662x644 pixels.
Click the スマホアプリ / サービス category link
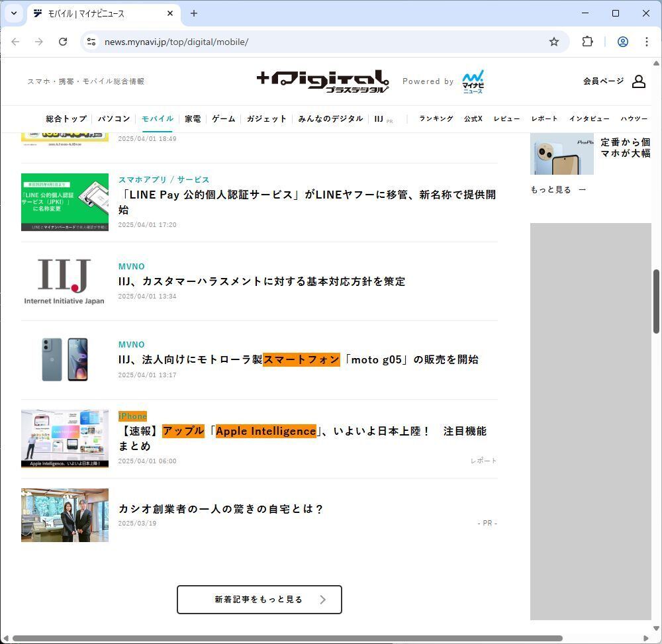click(x=164, y=180)
